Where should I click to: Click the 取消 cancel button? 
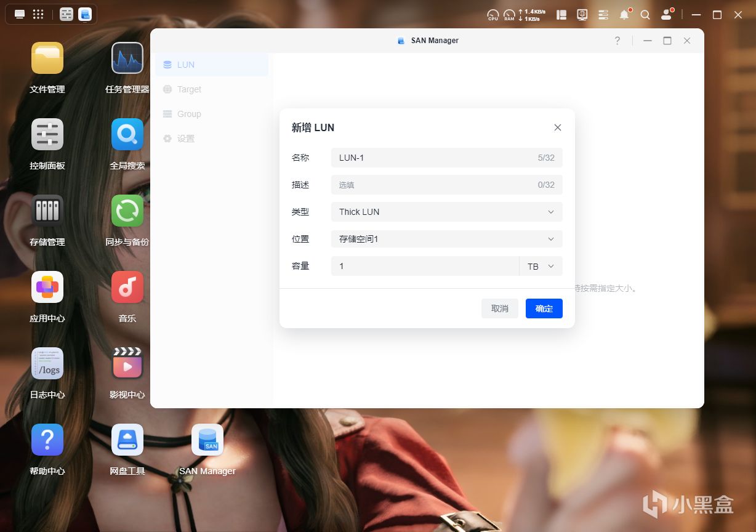500,308
